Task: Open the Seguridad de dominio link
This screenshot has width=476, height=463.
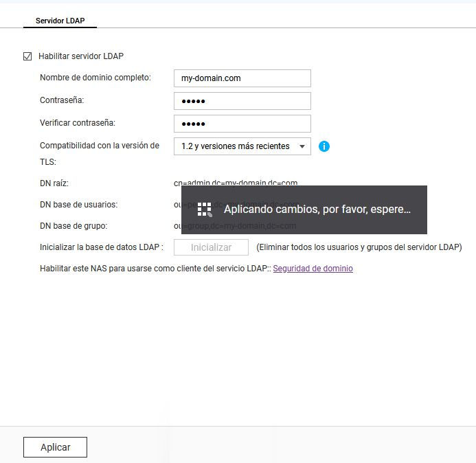Action: point(313,269)
